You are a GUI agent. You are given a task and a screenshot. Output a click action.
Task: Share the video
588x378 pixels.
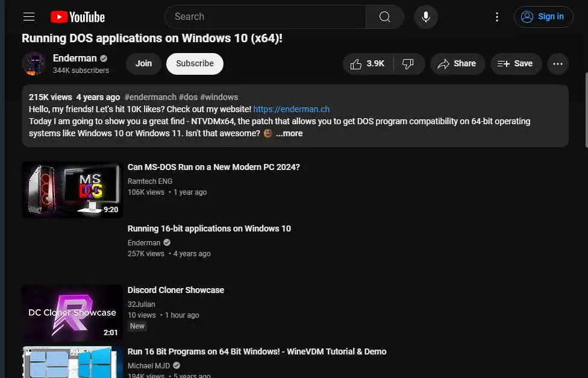(457, 64)
